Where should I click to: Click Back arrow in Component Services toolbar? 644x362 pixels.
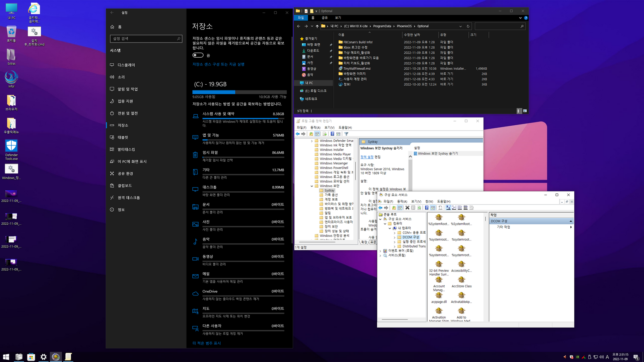tap(380, 208)
